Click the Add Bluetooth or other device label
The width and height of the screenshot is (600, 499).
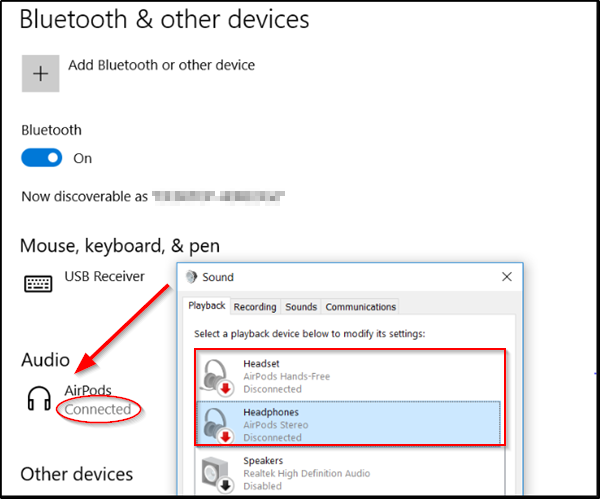161,65
